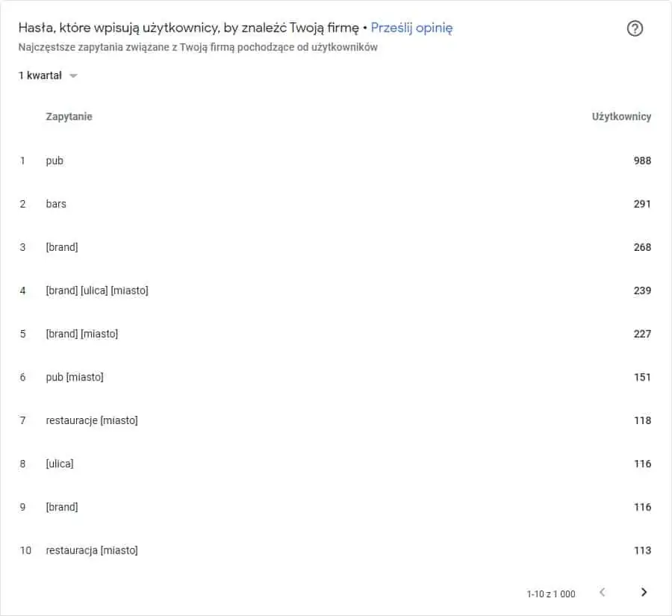Select the [ulica] query row

click(335, 464)
